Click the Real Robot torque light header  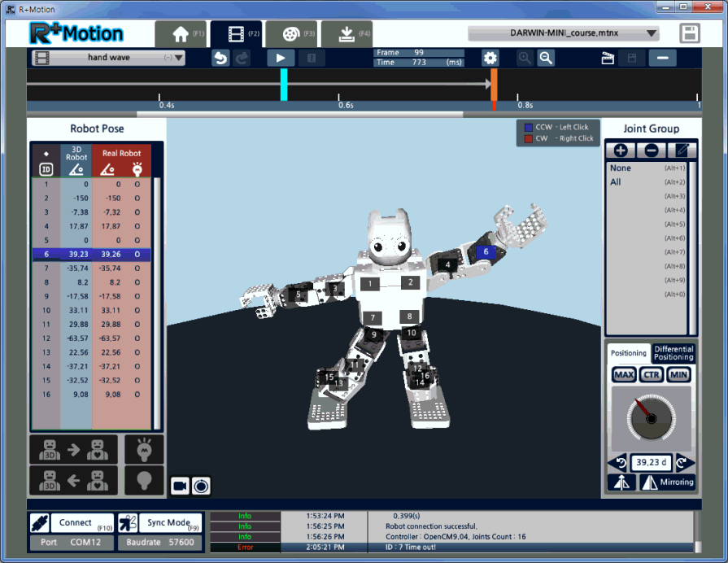click(x=137, y=169)
